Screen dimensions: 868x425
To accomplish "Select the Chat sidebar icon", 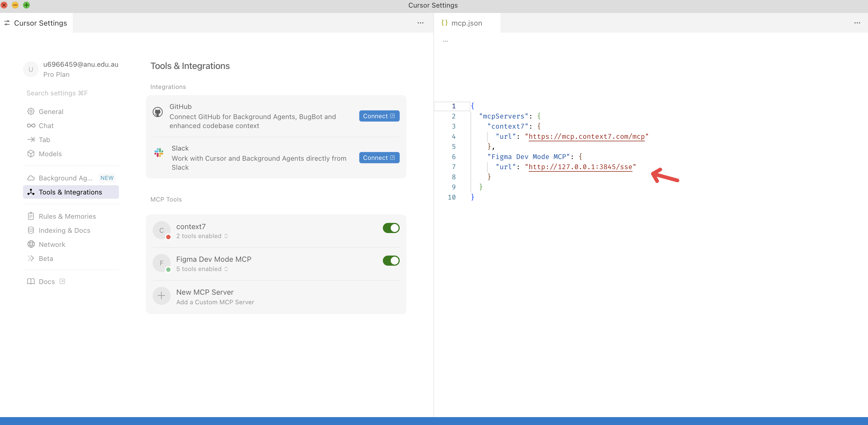I will pyautogui.click(x=31, y=126).
